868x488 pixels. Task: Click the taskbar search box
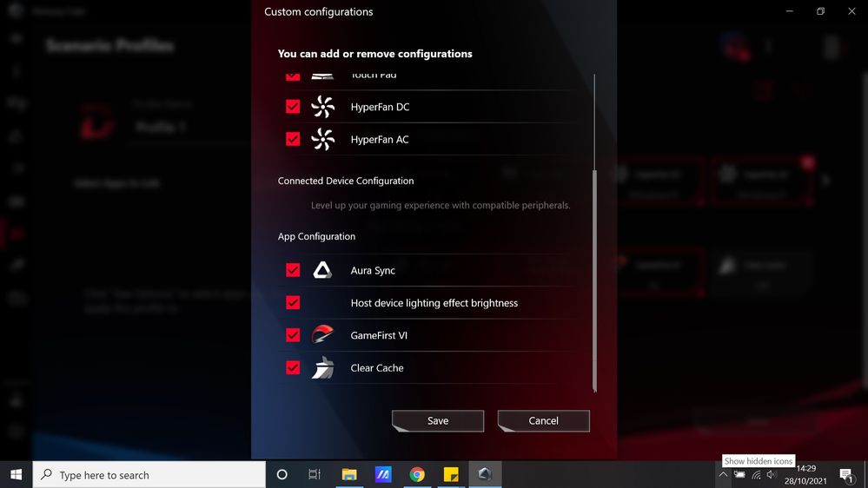[149, 475]
